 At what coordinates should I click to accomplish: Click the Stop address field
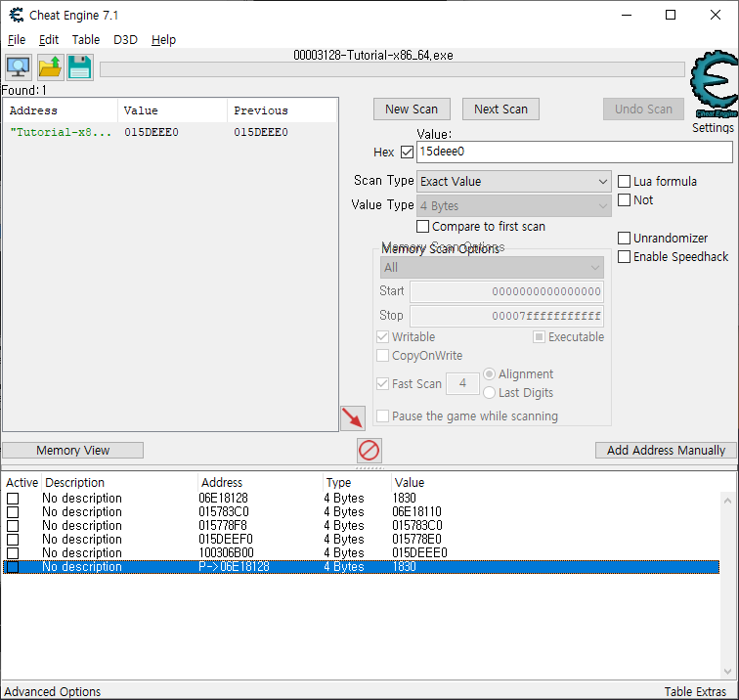506,316
